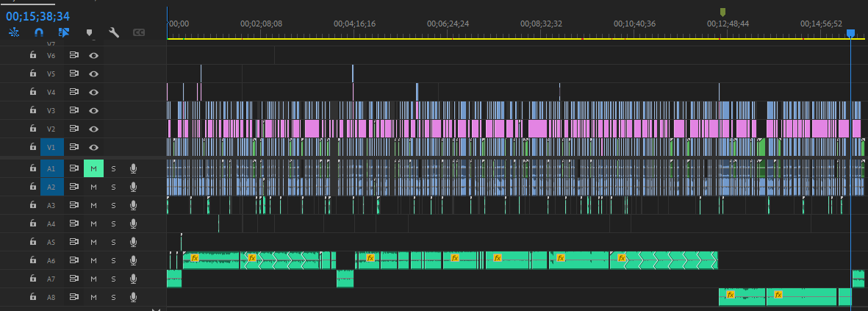Image resolution: width=868 pixels, height=311 pixels.
Task: Toggle insert sequences as nests icon
Action: coord(14,32)
